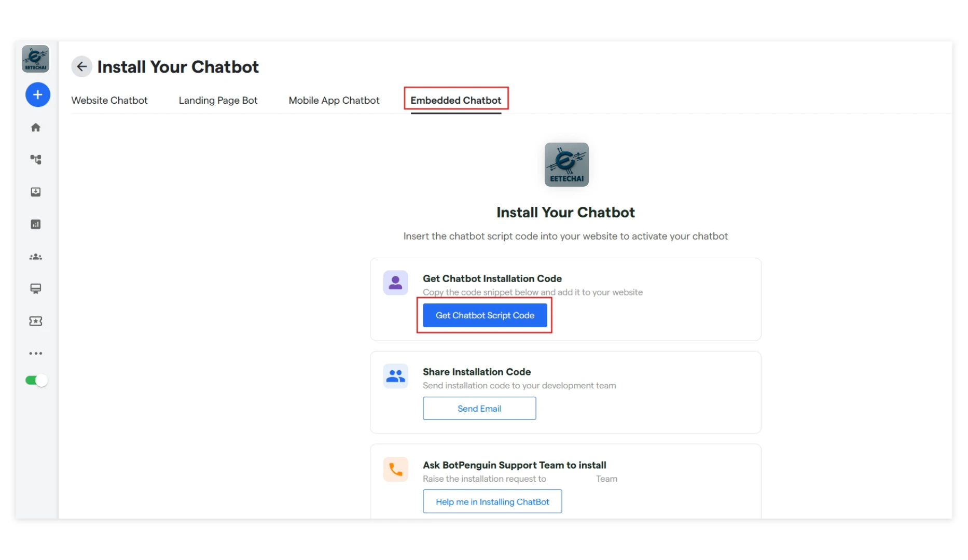Click Help me in Installing ChatBot button
Screen dimensions: 968x560
coord(492,502)
